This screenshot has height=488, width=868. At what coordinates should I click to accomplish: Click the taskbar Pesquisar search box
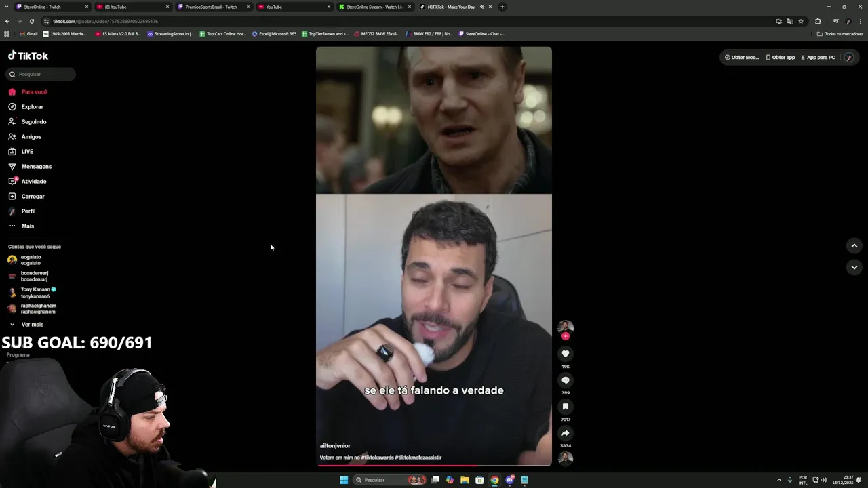pyautogui.click(x=389, y=480)
